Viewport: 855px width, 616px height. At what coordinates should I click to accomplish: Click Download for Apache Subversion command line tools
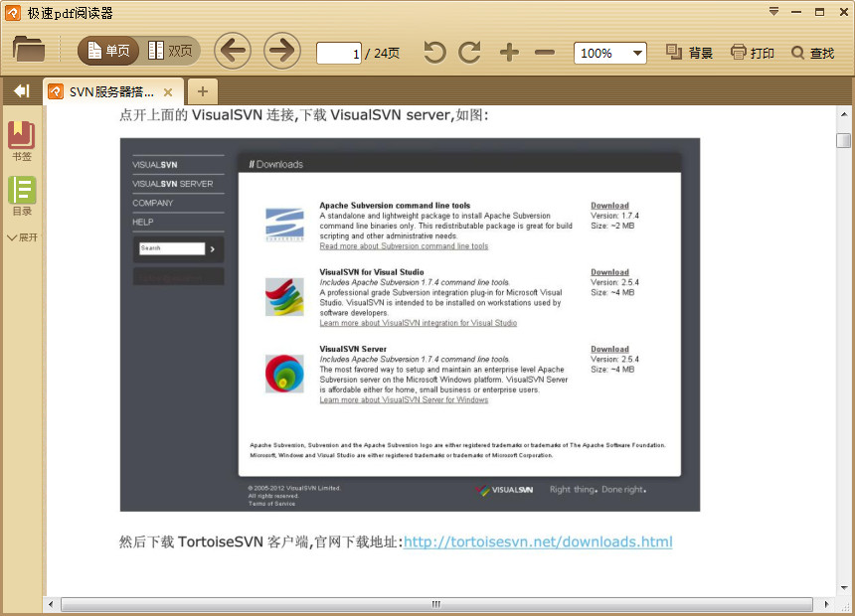pos(609,206)
